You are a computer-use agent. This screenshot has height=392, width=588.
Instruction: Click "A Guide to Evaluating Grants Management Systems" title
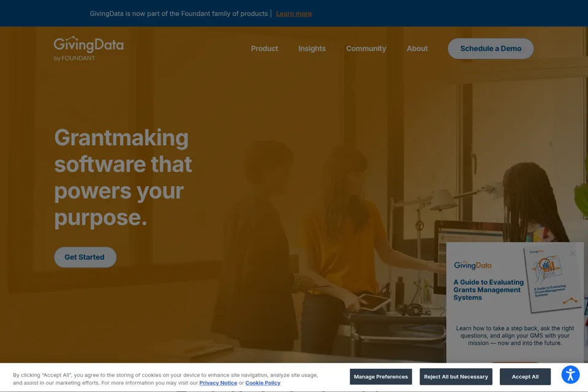point(488,290)
